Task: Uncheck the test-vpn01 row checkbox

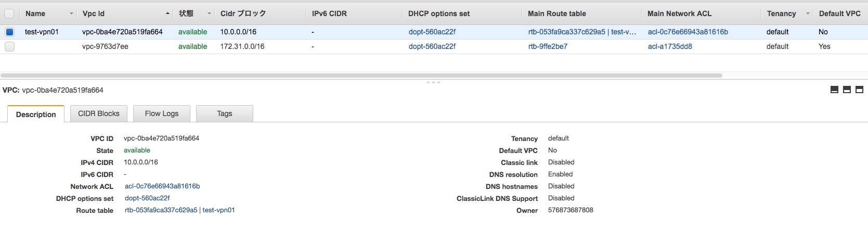Action: (9, 32)
